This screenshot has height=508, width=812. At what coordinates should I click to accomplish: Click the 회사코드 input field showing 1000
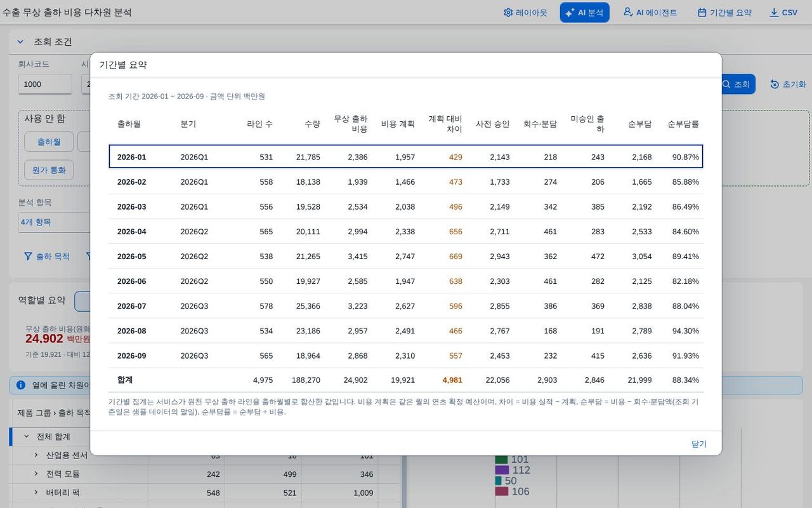tap(45, 84)
